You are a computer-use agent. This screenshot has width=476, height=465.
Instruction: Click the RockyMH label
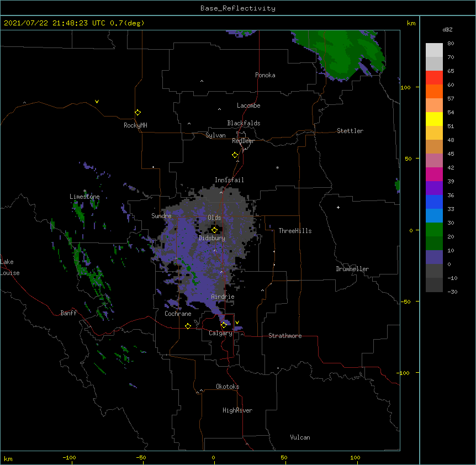point(135,125)
